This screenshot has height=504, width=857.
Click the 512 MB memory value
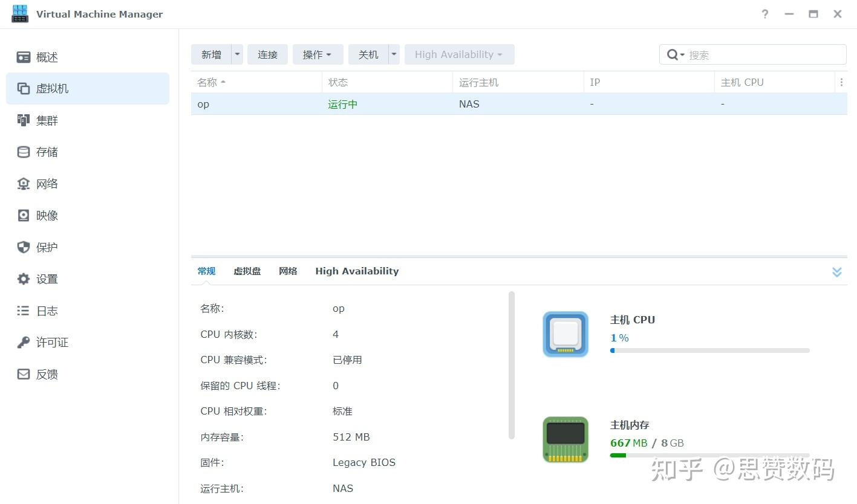pyautogui.click(x=351, y=437)
